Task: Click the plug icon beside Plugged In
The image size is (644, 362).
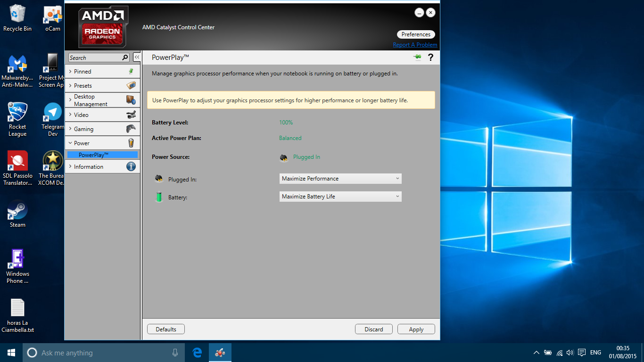Action: [159, 179]
